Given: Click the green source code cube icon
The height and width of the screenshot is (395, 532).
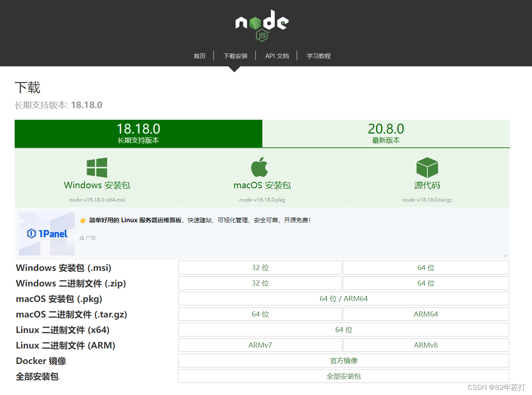Looking at the screenshot, I should (427, 168).
